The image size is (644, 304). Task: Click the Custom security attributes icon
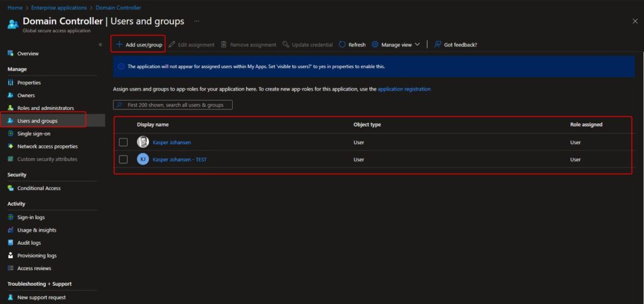pyautogui.click(x=11, y=159)
